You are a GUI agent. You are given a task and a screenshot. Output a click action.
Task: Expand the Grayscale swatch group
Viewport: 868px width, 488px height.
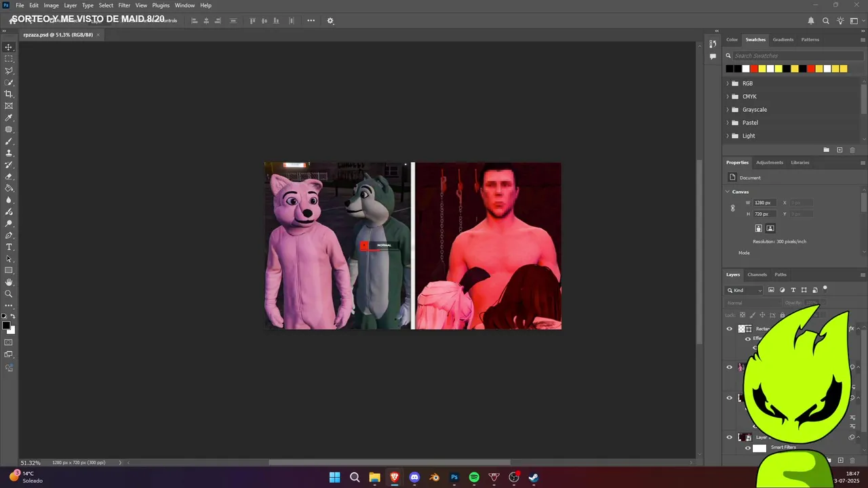(728, 110)
